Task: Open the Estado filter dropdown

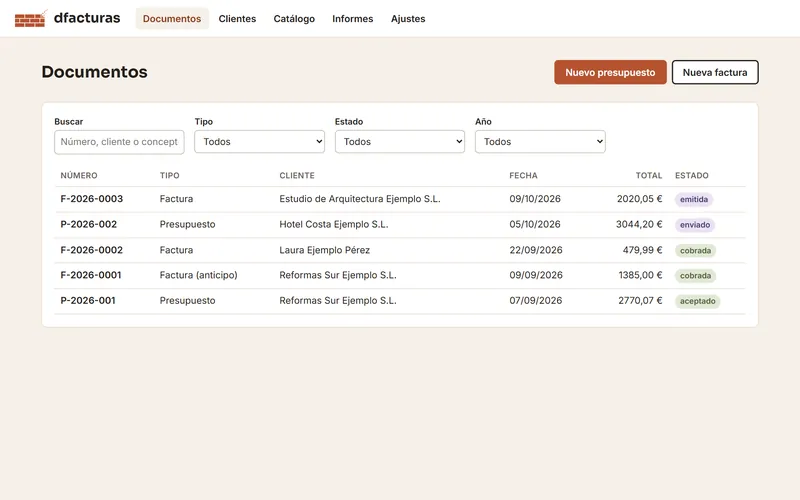Action: pos(399,142)
